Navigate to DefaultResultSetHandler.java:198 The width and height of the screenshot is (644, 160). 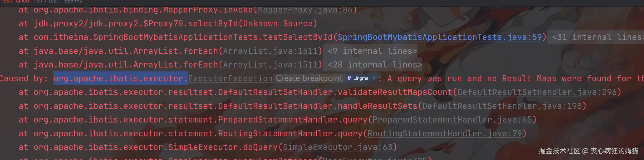click(502, 106)
